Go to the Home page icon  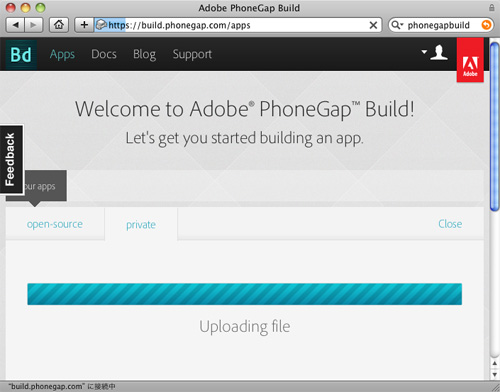[x=59, y=25]
